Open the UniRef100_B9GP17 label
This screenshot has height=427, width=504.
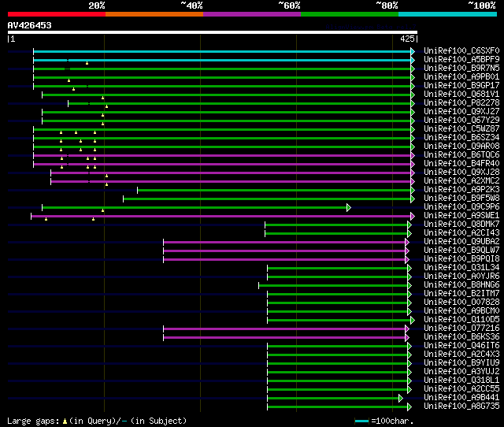tap(461, 86)
